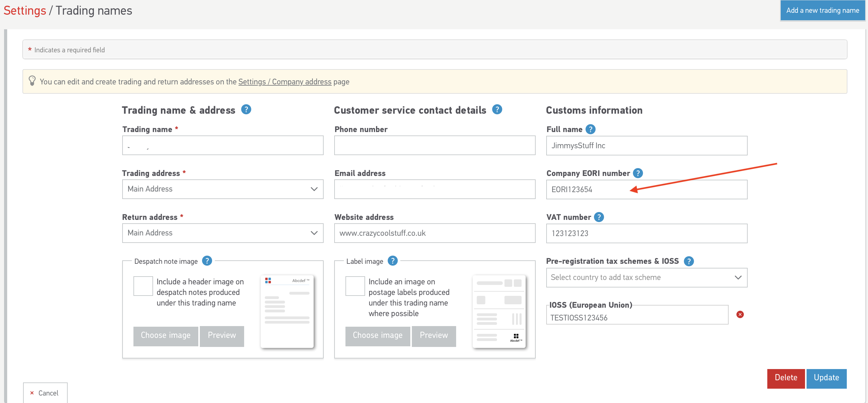Image resolution: width=868 pixels, height=403 pixels.
Task: Open Settings / Company address link
Action: (x=285, y=82)
